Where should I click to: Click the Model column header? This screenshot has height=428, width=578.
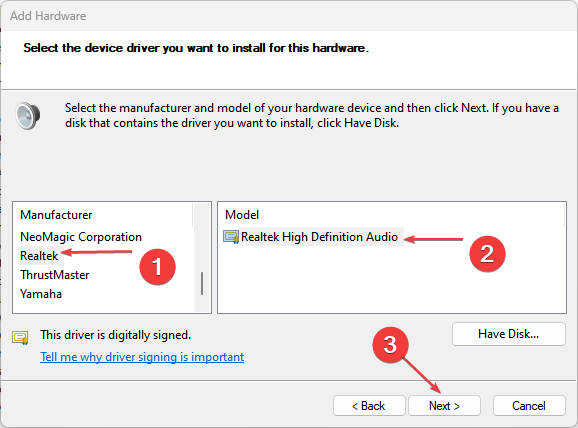[x=242, y=215]
